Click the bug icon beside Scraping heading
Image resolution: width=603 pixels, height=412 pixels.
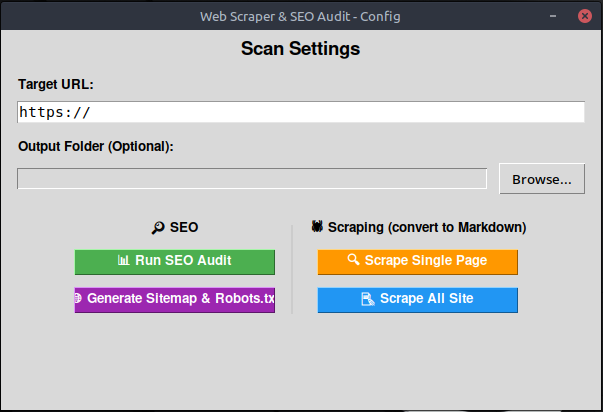point(317,226)
